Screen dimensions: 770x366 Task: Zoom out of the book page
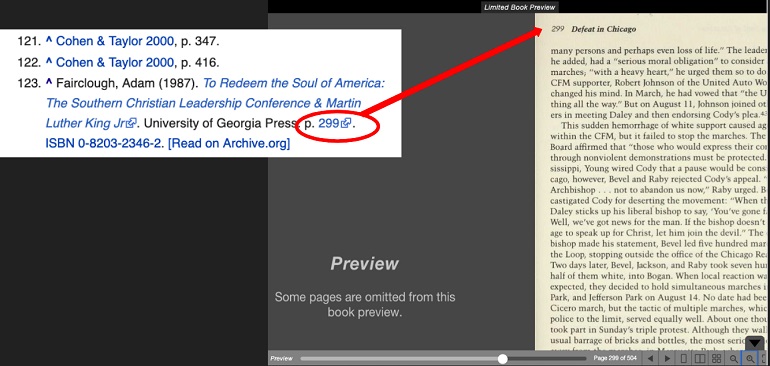click(733, 359)
